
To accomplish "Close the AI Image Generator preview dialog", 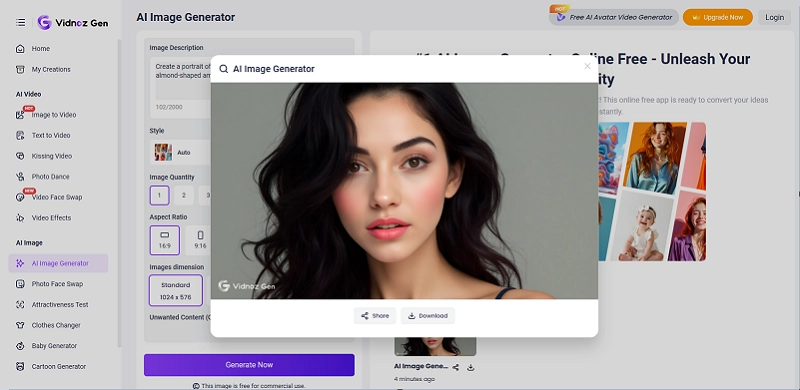I will (x=587, y=66).
